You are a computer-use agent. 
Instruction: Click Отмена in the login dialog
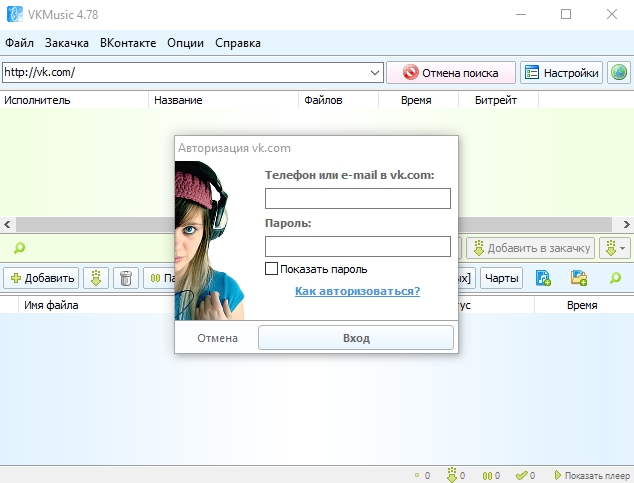(x=217, y=338)
